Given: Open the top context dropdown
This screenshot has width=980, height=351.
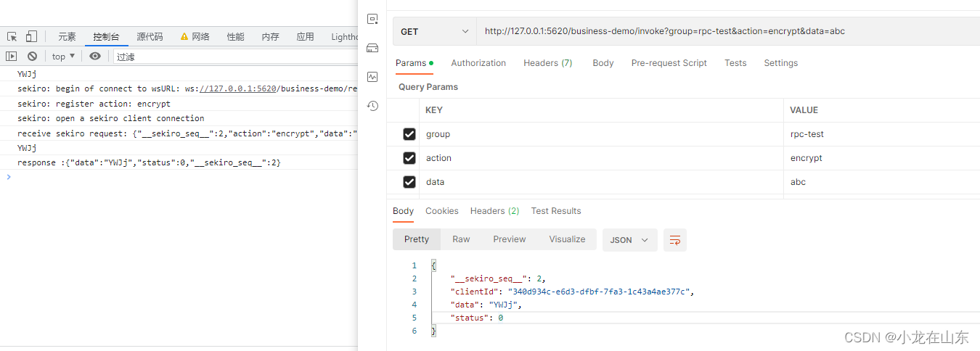Looking at the screenshot, I should coord(63,56).
